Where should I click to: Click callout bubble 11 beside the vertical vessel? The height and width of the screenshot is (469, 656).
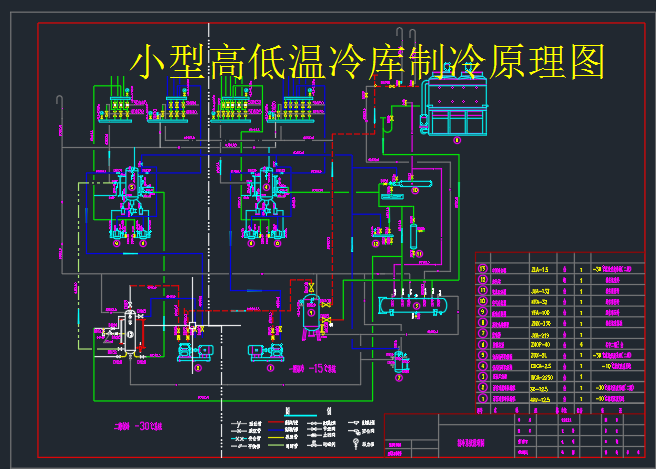419,254
